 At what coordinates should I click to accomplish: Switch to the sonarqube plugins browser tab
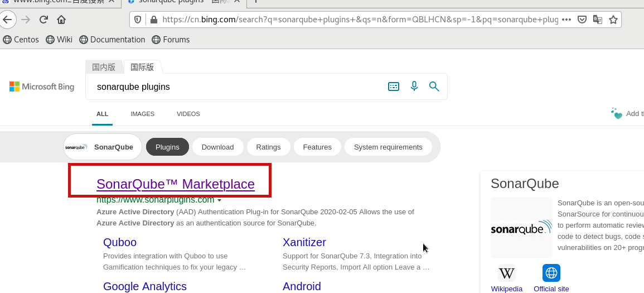(183, 2)
